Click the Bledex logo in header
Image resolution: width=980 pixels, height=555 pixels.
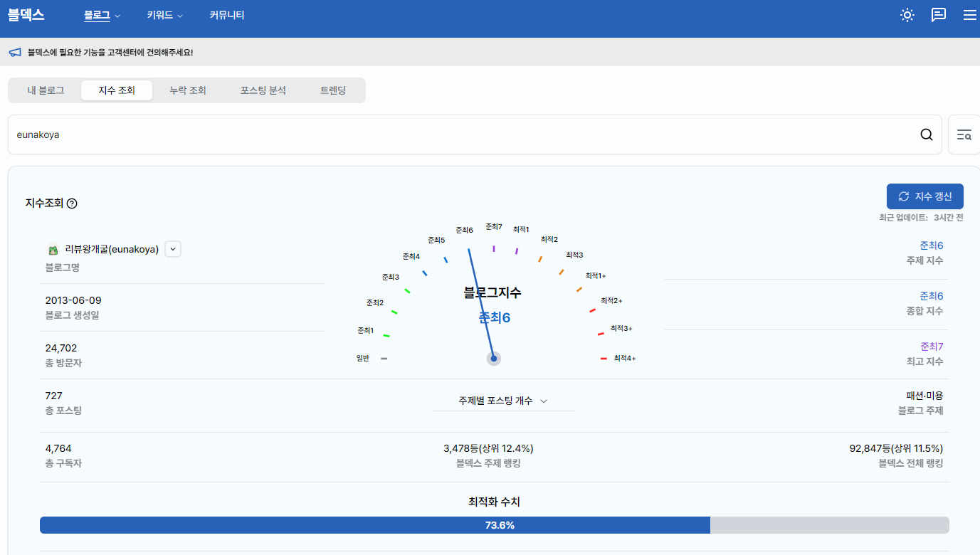[x=26, y=15]
